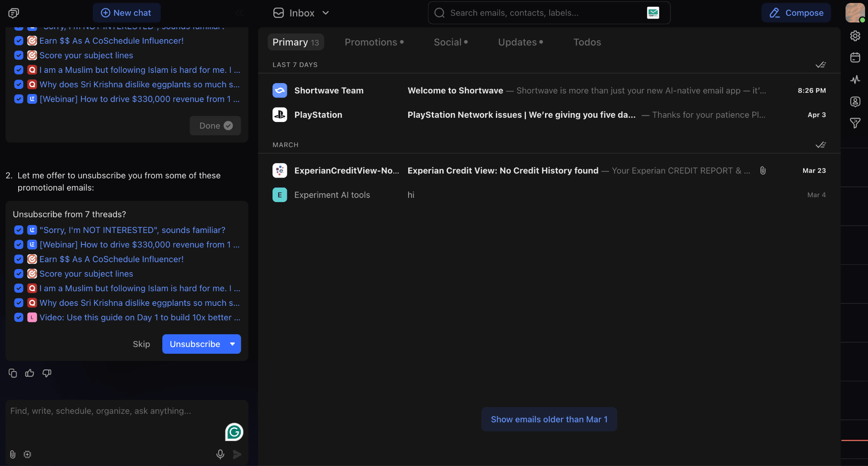This screenshot has height=466, width=868.
Task: Click the Unsubscribe button
Action: point(195,344)
